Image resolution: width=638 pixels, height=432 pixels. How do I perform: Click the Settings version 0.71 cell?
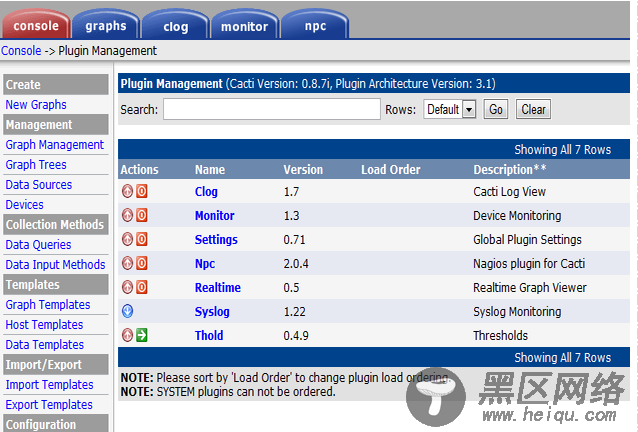point(294,240)
